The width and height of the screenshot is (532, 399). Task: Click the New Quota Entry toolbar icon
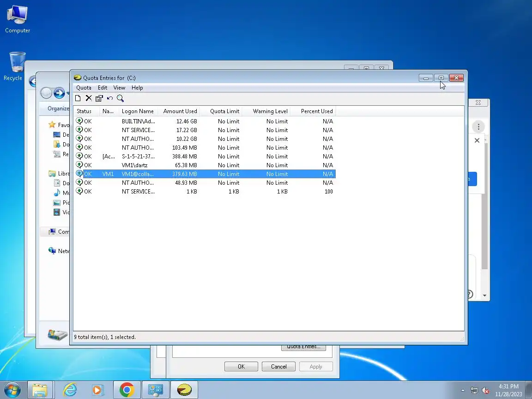click(x=78, y=98)
